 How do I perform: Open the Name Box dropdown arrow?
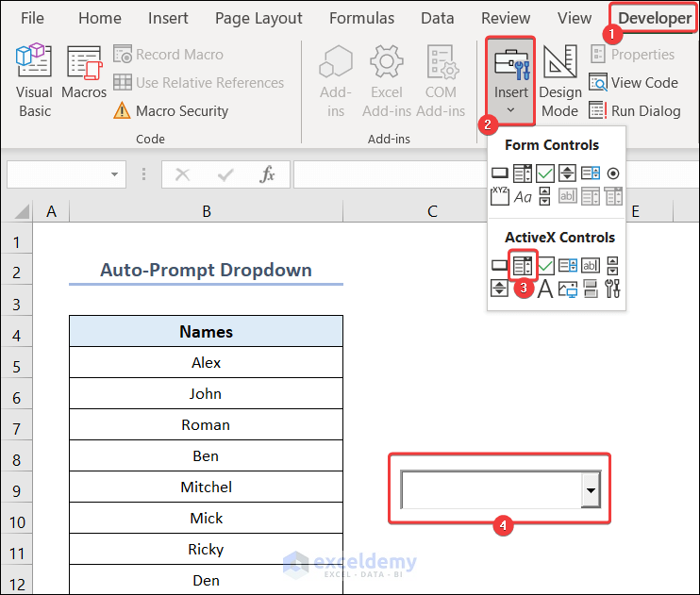(x=115, y=174)
